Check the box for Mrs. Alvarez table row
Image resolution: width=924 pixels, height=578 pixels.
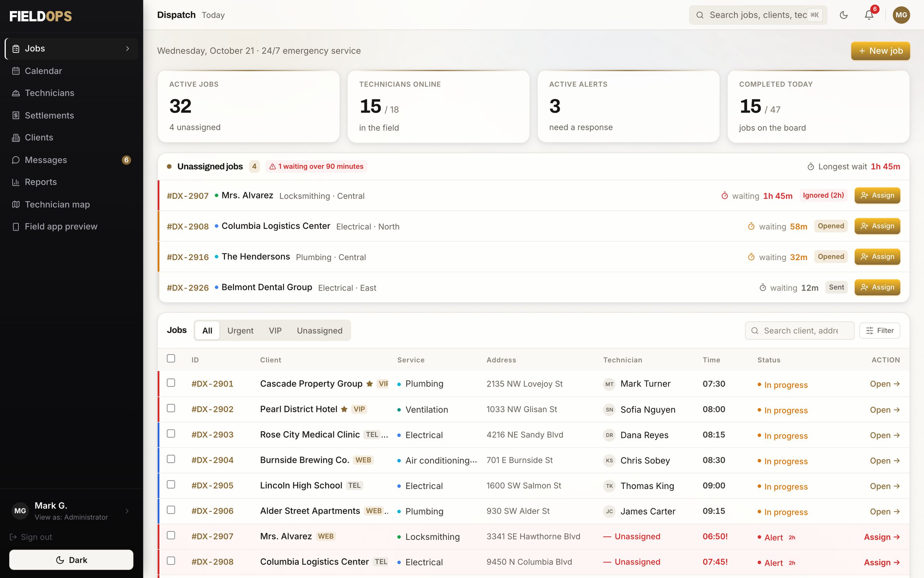click(171, 536)
